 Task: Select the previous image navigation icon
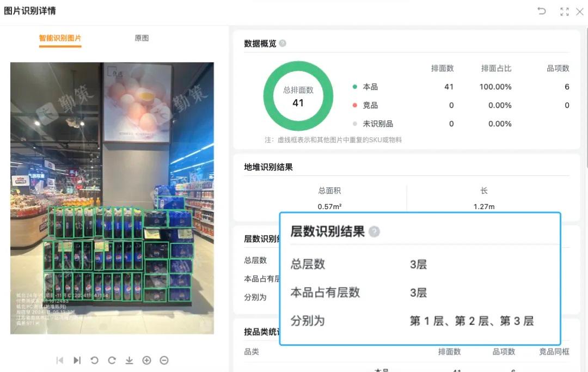pos(60,360)
